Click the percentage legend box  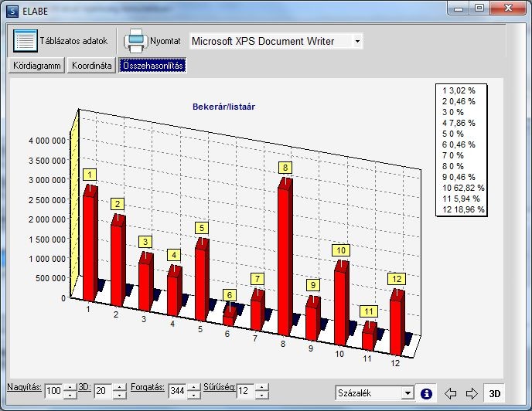pos(462,150)
